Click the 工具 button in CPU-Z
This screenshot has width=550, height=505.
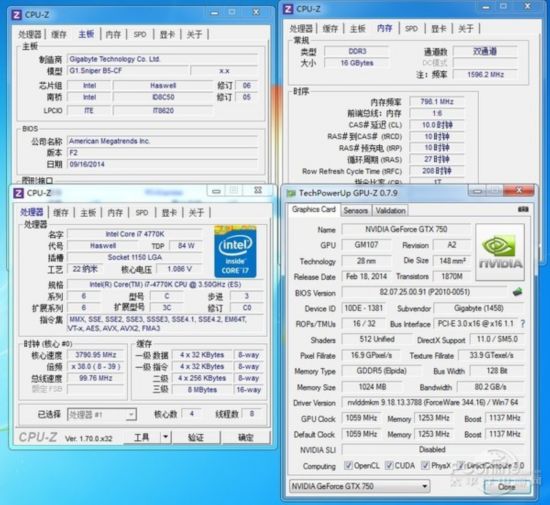coord(142,437)
